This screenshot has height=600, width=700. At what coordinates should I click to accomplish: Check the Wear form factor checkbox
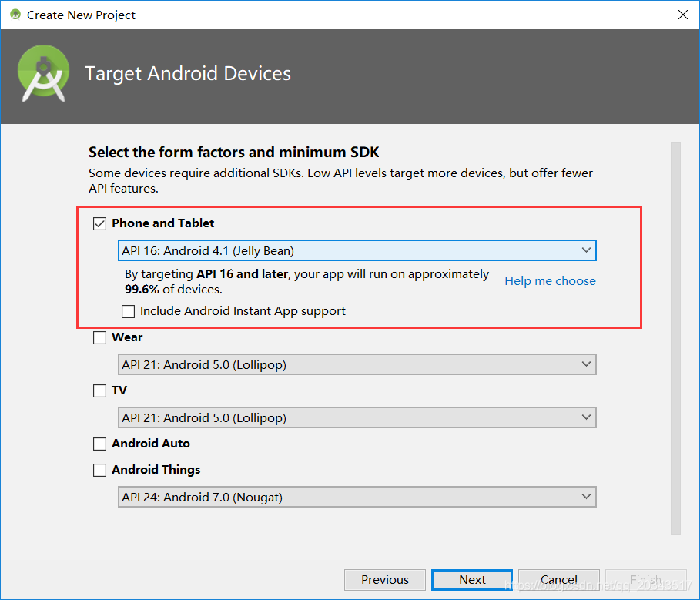click(99, 337)
